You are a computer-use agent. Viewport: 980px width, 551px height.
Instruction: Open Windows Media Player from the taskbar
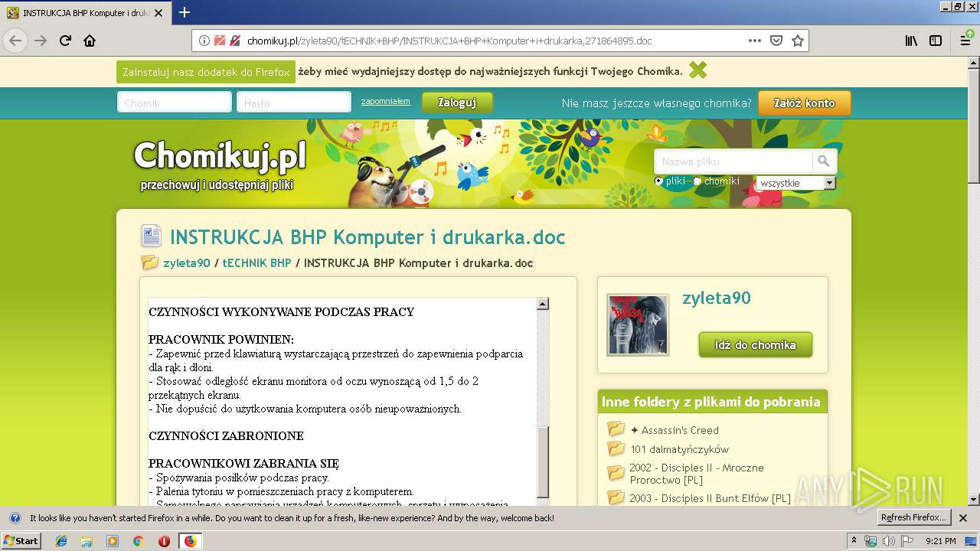(113, 541)
